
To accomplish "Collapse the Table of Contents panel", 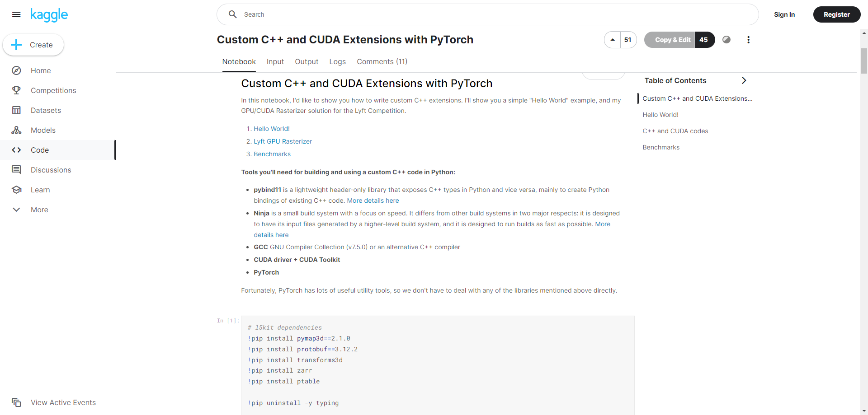I will coord(744,80).
